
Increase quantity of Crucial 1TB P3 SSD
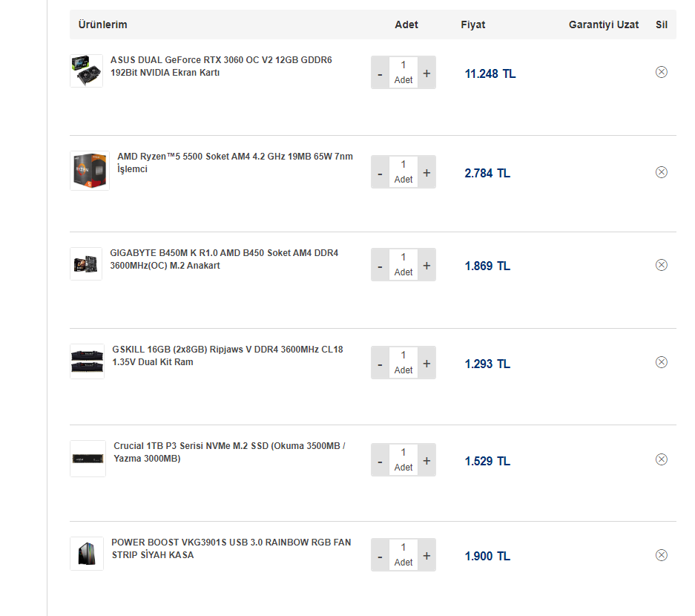[x=426, y=461]
